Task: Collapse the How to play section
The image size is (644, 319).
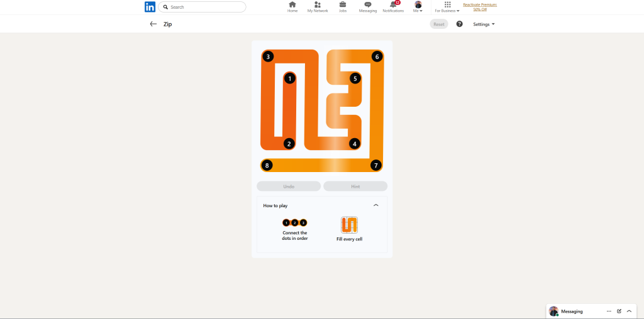Action: [376, 205]
